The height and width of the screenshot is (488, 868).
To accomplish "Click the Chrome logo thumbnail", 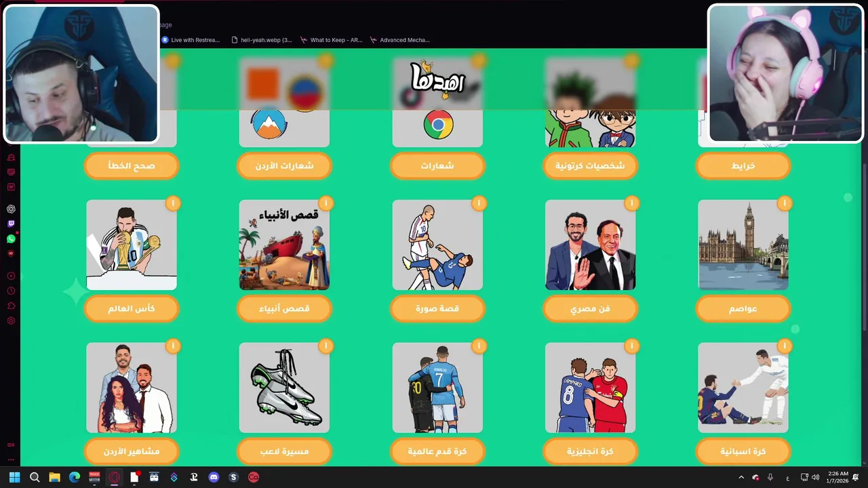I will click(x=437, y=125).
